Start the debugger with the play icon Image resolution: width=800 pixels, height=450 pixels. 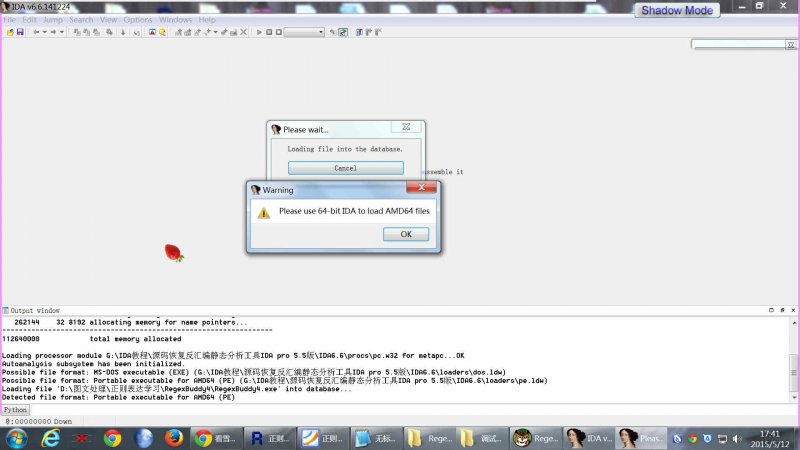(x=259, y=32)
